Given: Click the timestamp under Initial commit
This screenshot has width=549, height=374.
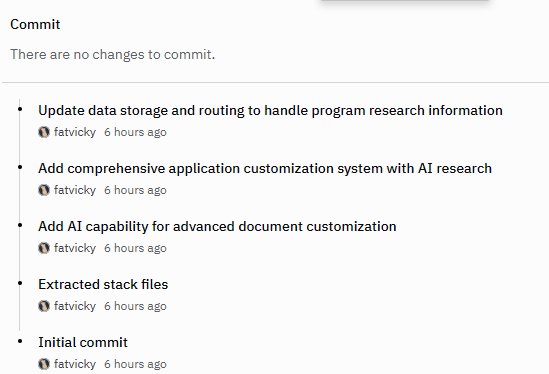Looking at the screenshot, I should pos(135,364).
